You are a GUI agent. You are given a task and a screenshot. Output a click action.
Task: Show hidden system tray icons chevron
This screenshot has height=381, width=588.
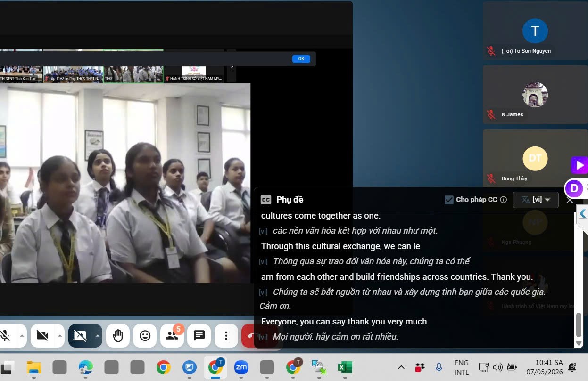pyautogui.click(x=401, y=367)
